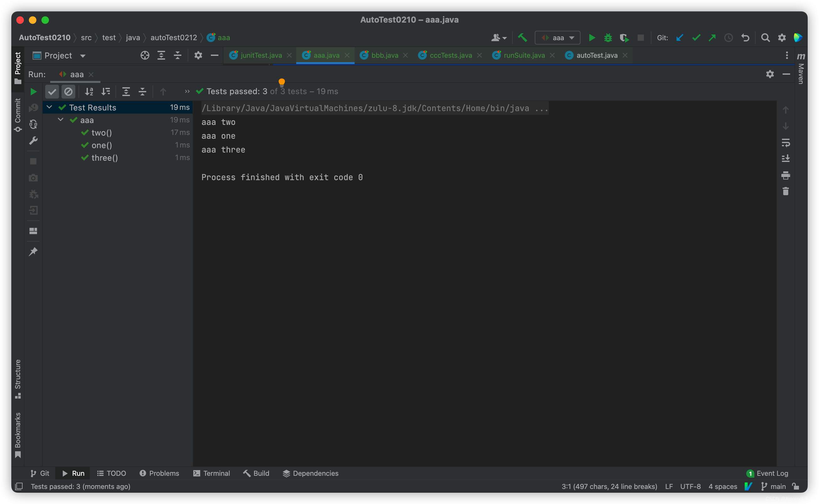819x504 pixels.
Task: Show more test toolbar actions via double chevron
Action: click(187, 91)
